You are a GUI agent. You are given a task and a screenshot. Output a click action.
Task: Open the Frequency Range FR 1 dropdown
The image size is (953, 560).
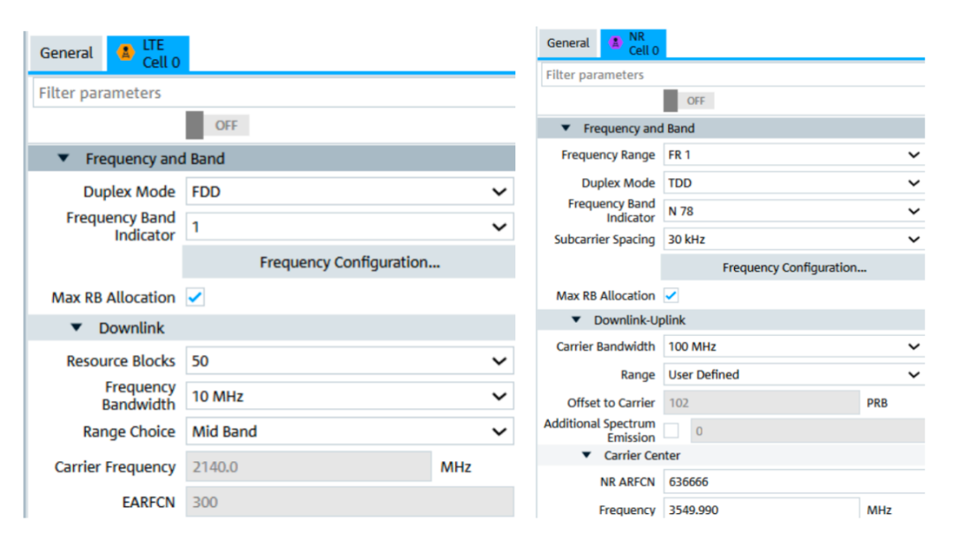click(x=794, y=155)
